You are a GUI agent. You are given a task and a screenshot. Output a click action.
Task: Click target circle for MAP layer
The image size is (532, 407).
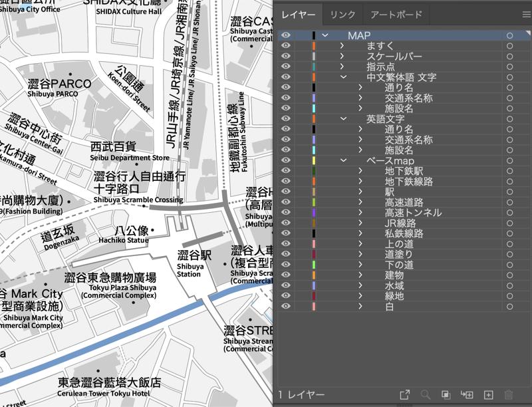509,36
